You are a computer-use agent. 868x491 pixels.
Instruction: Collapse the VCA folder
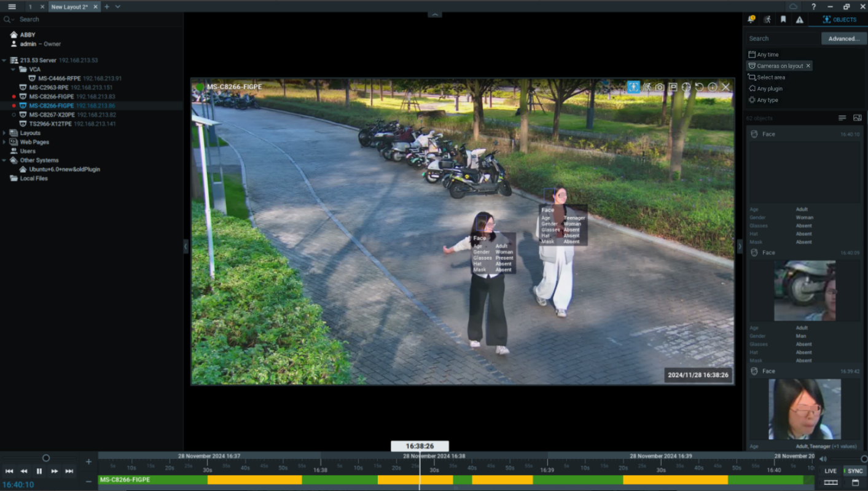point(14,69)
